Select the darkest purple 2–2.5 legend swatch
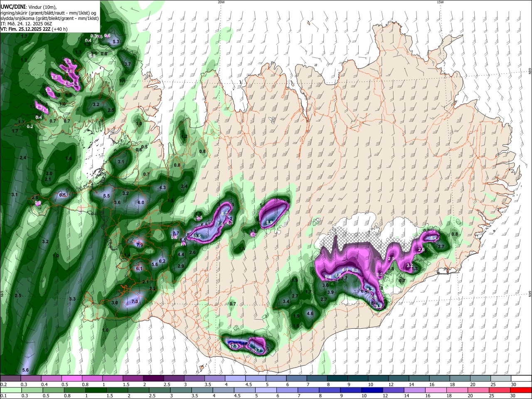This screenshot has height=399, width=532. pos(153,379)
